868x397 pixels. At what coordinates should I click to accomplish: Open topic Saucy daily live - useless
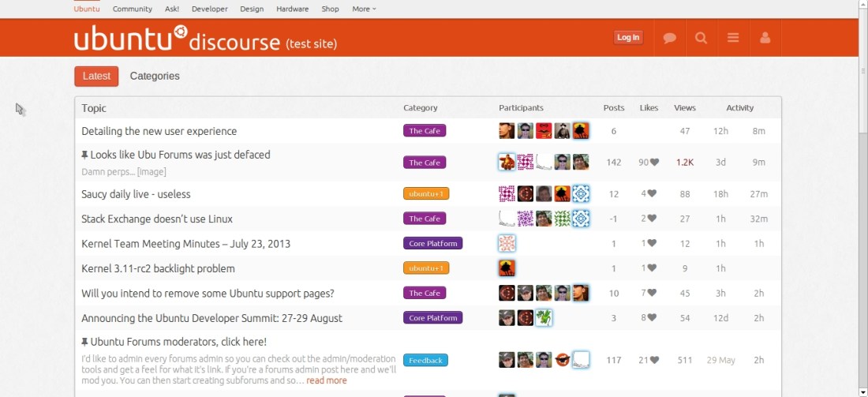coord(136,194)
